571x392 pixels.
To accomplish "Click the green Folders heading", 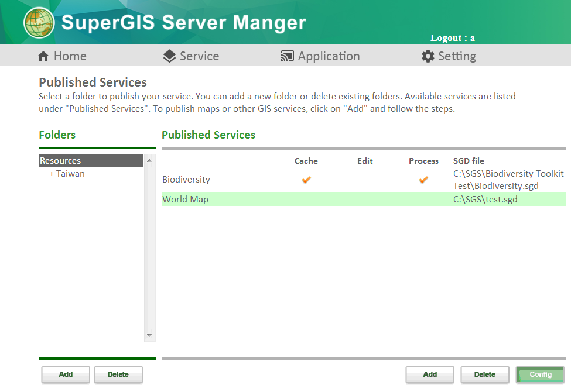I will pyautogui.click(x=57, y=135).
